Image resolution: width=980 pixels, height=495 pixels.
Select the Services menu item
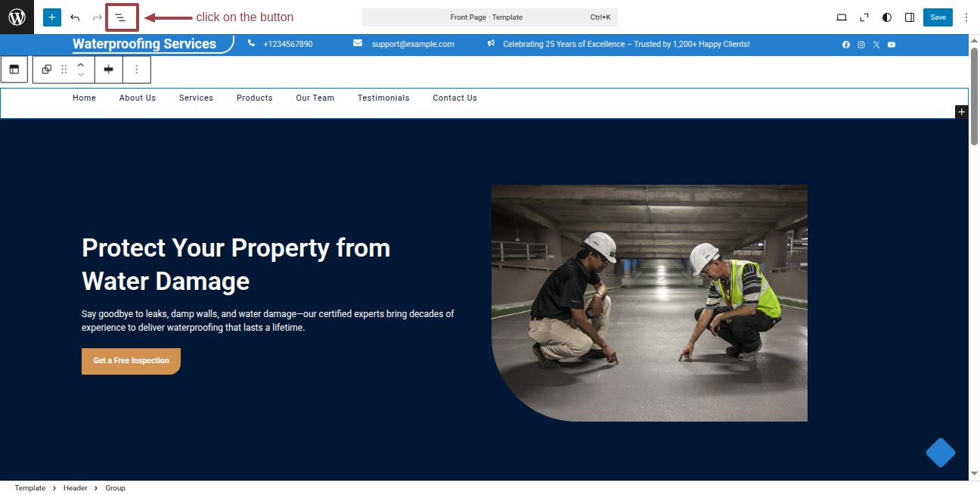tap(196, 98)
